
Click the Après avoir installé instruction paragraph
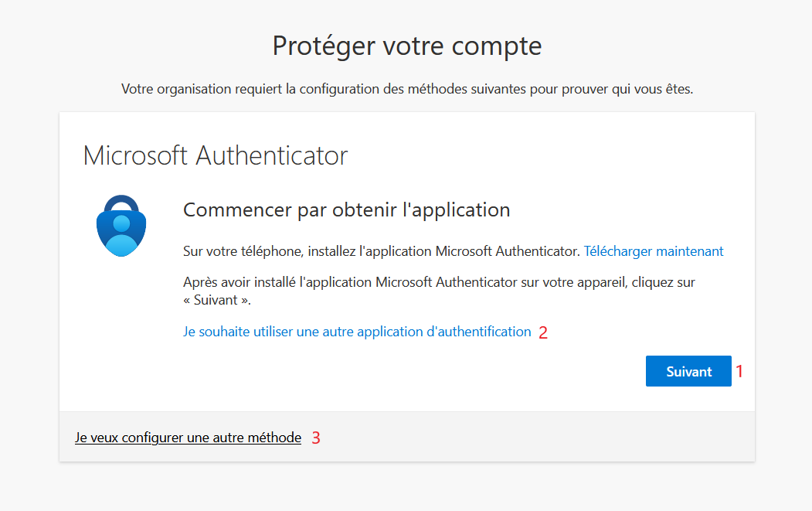tap(439, 291)
